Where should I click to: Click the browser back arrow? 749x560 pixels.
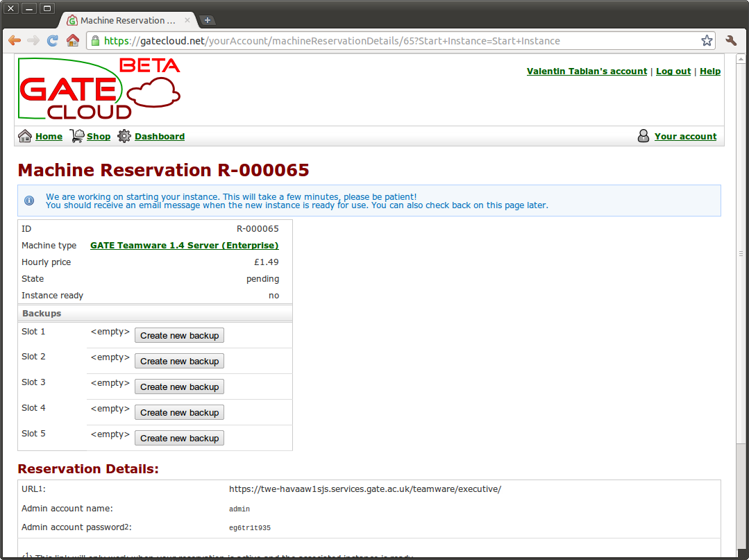[15, 40]
